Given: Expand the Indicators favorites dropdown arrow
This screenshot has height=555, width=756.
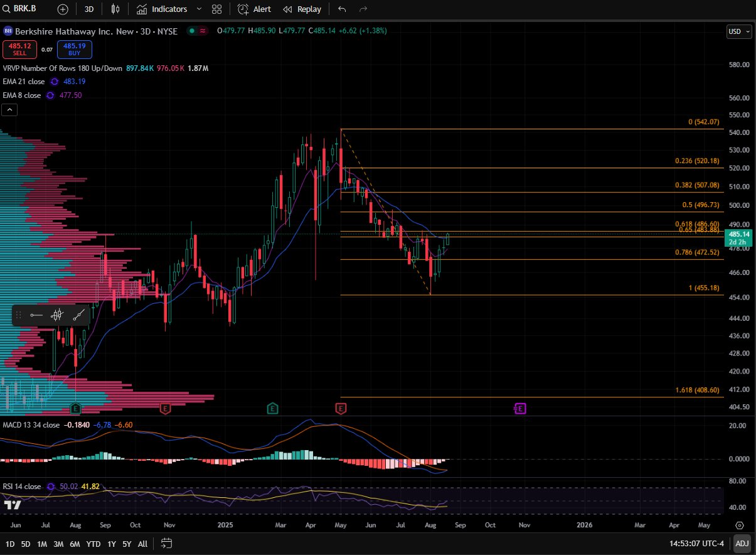Looking at the screenshot, I should [x=200, y=9].
